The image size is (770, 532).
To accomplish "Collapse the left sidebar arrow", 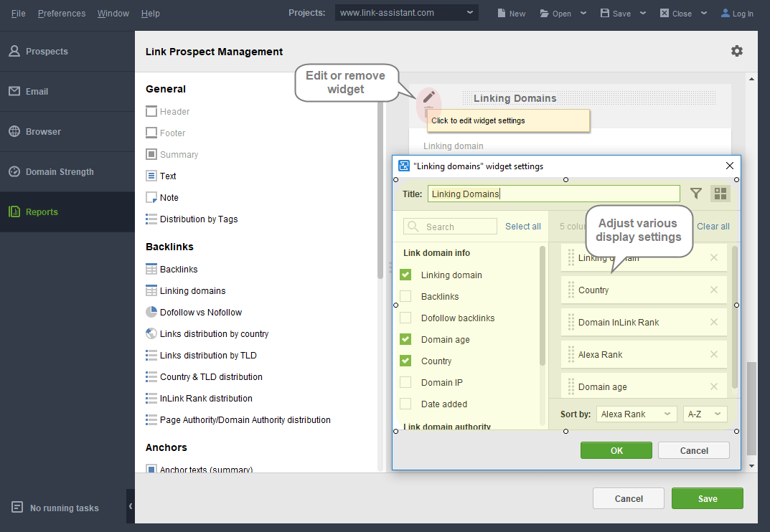I will pyautogui.click(x=131, y=506).
